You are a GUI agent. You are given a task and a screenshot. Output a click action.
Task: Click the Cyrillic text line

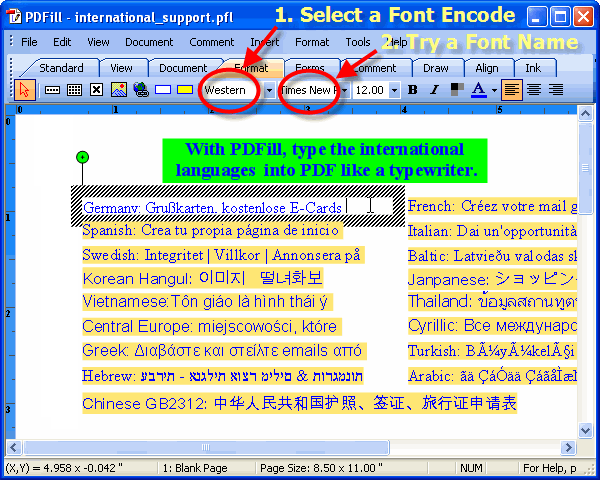point(492,326)
